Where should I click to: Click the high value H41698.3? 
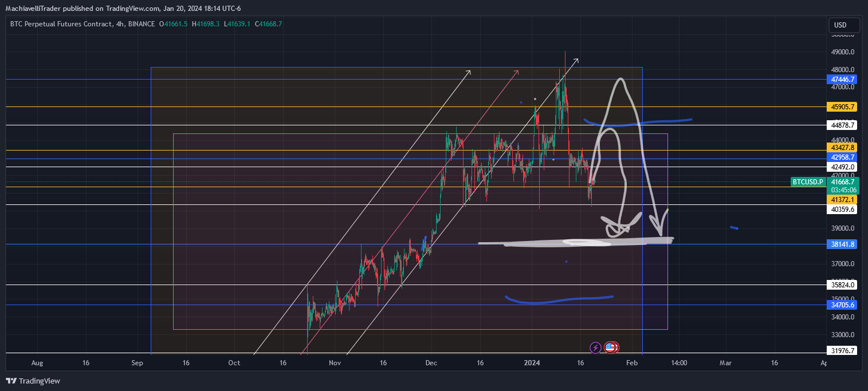tap(207, 23)
